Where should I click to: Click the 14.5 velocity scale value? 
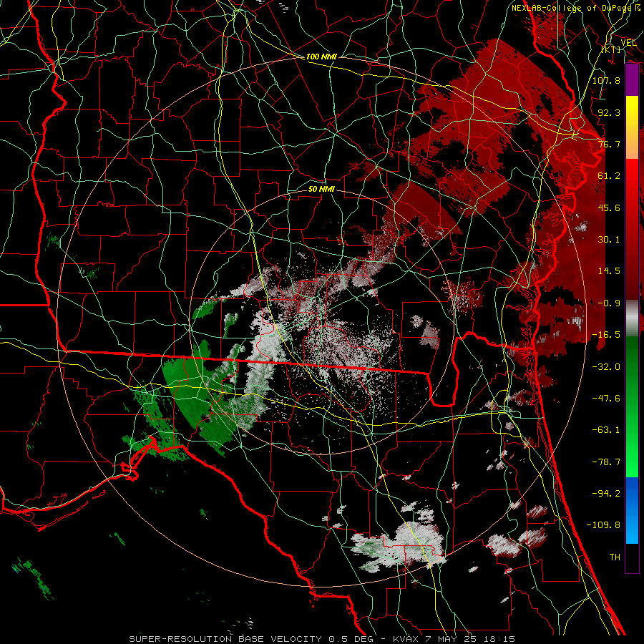click(x=609, y=271)
